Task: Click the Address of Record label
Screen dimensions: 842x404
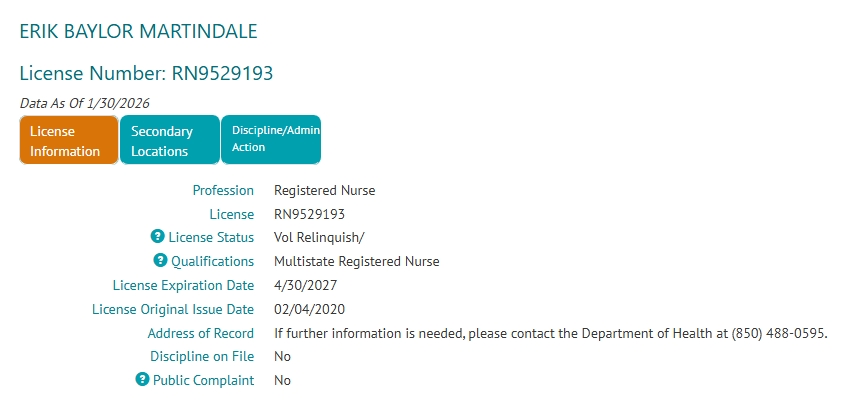Action: [x=201, y=333]
